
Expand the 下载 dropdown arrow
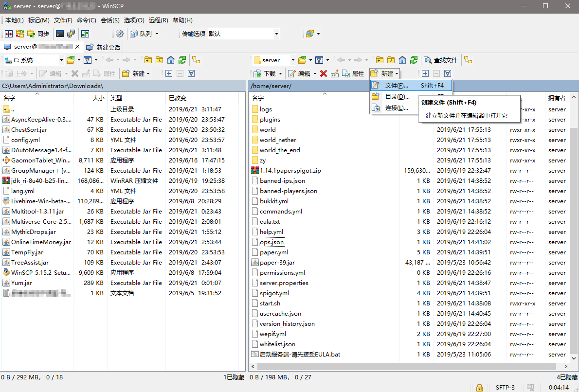(280, 74)
